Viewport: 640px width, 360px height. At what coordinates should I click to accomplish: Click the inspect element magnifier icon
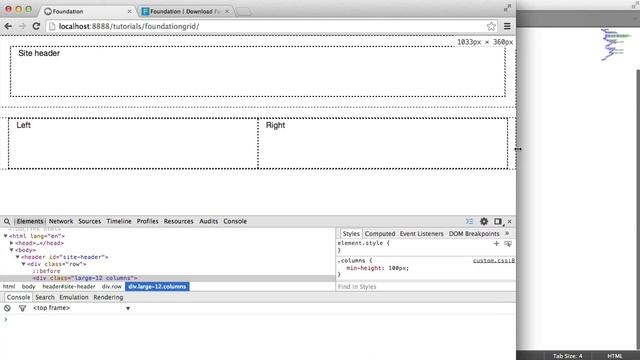tap(7, 221)
